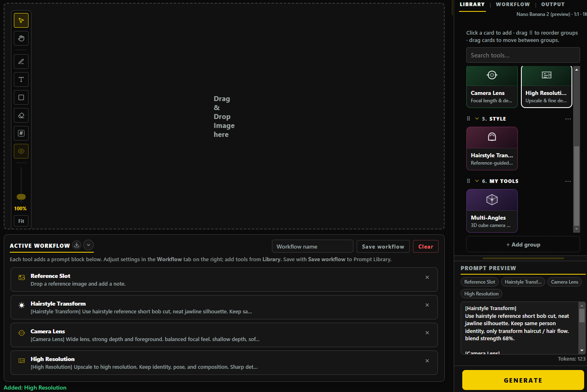Click the vertical zoom slider handle
This screenshot has width=587, height=392.
point(21,197)
